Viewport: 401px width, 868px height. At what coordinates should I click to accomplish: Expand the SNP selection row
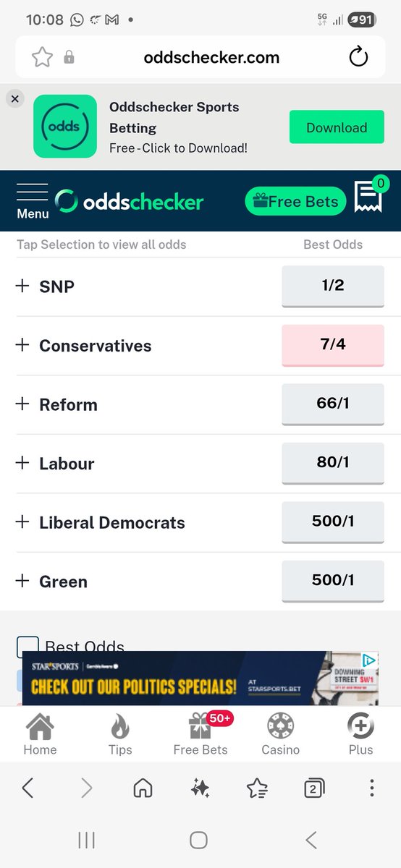point(200,286)
